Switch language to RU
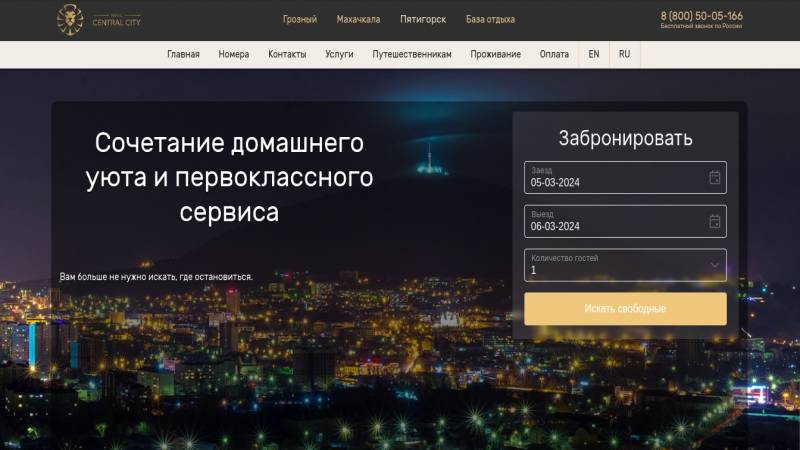Image resolution: width=800 pixels, height=450 pixels. [624, 54]
